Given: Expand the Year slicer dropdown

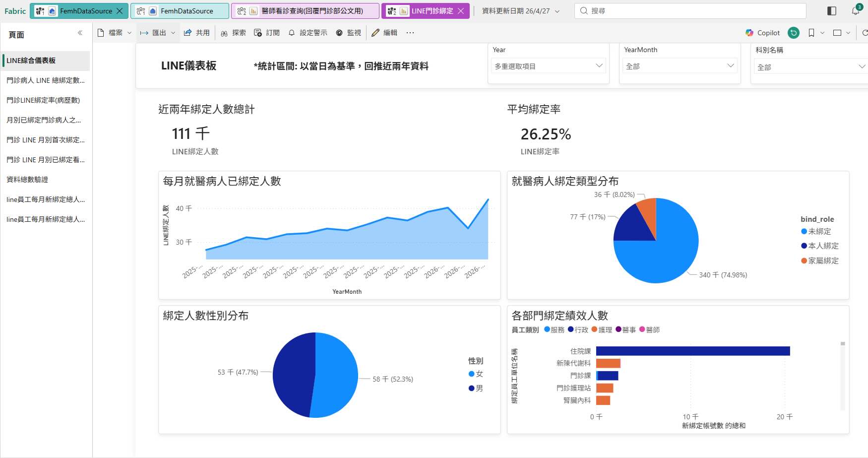Looking at the screenshot, I should tap(549, 66).
